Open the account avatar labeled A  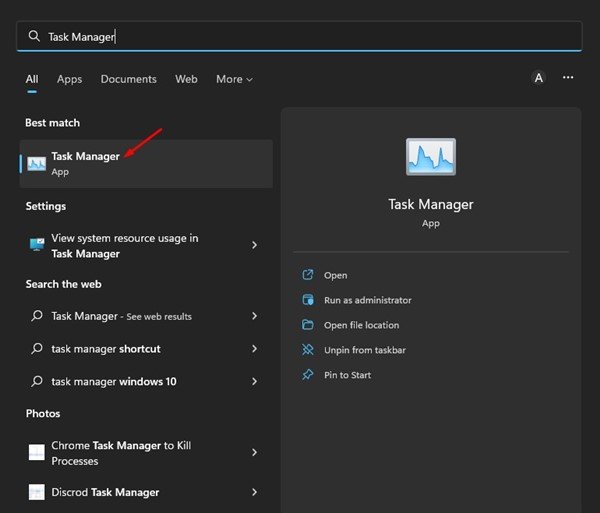pyautogui.click(x=538, y=78)
